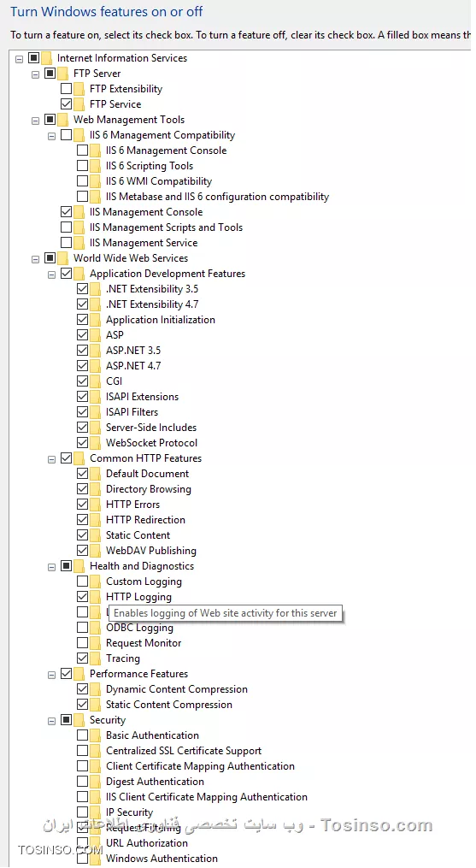Check the Basic Authentication checkbox
The height and width of the screenshot is (868, 476).
point(82,735)
